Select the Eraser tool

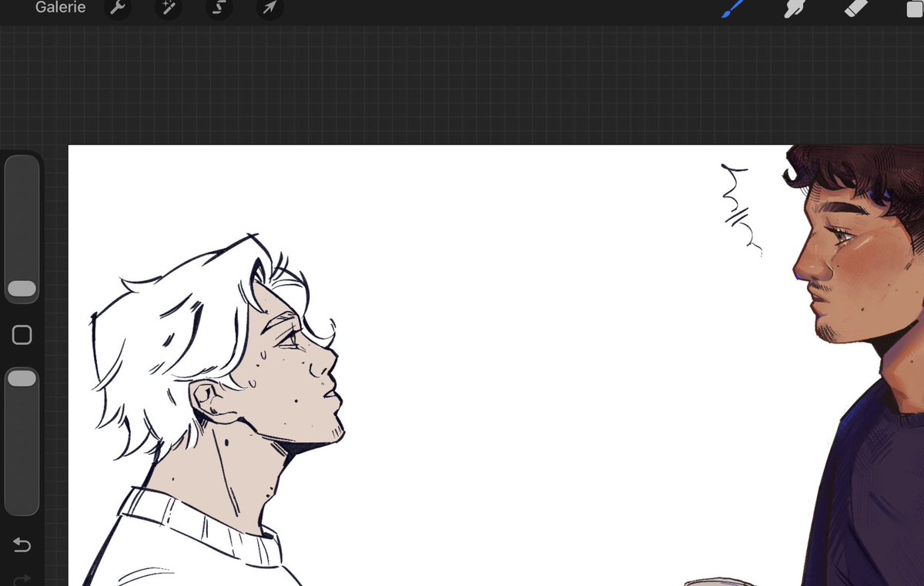pyautogui.click(x=856, y=8)
